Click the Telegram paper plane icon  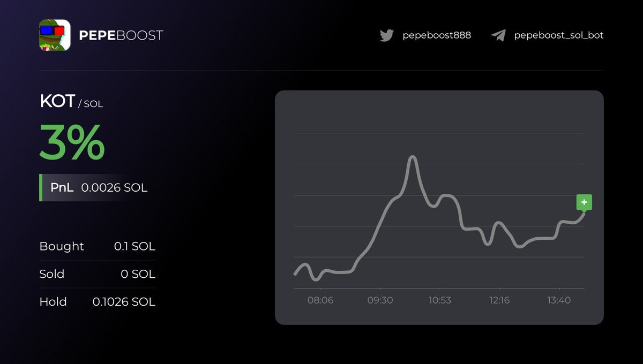pos(498,35)
